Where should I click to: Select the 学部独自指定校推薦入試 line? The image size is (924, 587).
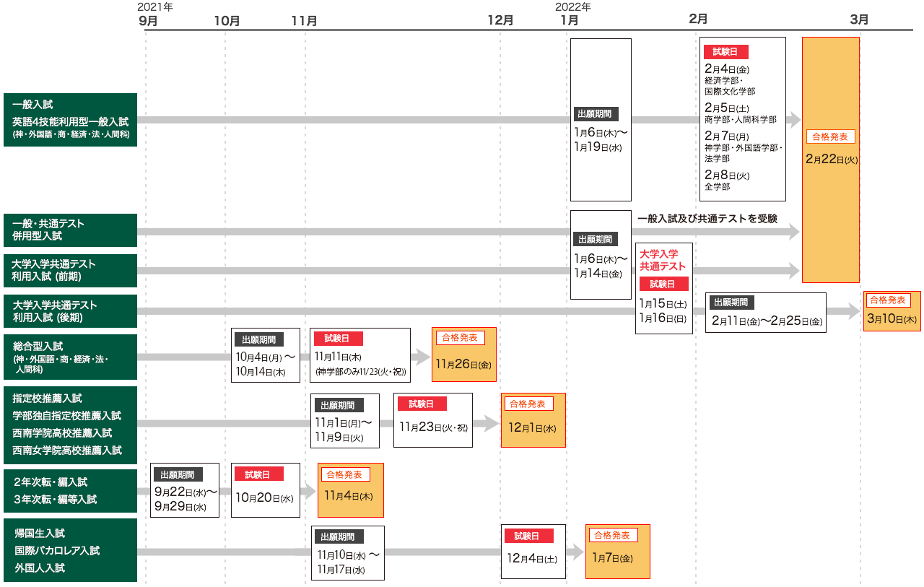coord(66,416)
